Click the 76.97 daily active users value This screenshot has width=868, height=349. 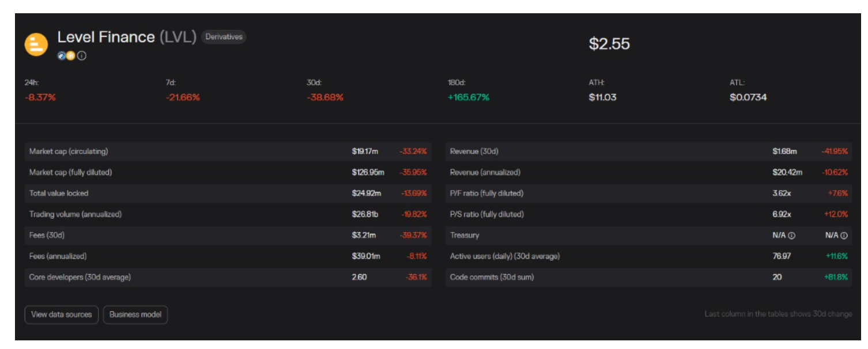782,256
